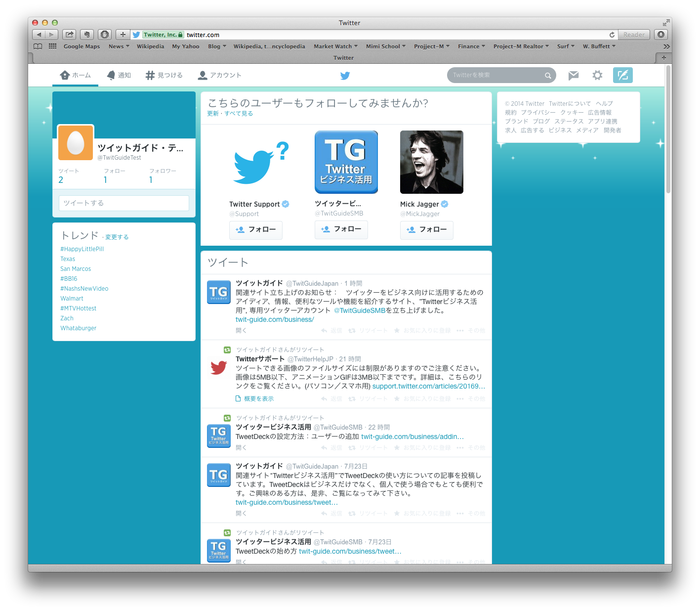Open the settings gear icon
The image size is (700, 611).
[x=597, y=75]
